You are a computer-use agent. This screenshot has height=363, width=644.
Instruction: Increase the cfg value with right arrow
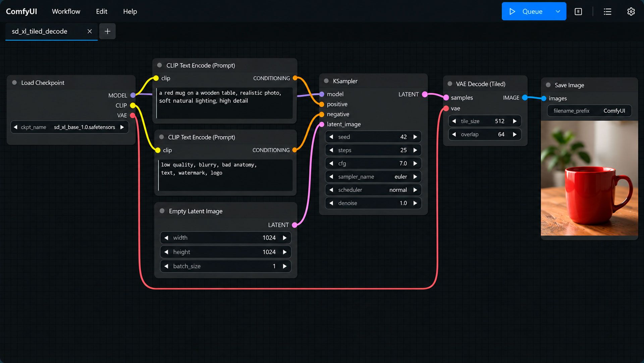[415, 163]
